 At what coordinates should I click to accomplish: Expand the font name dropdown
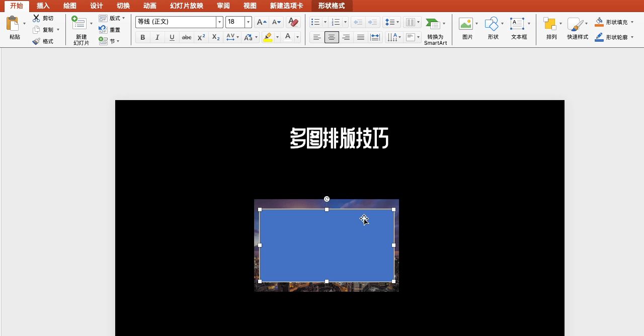[219, 22]
